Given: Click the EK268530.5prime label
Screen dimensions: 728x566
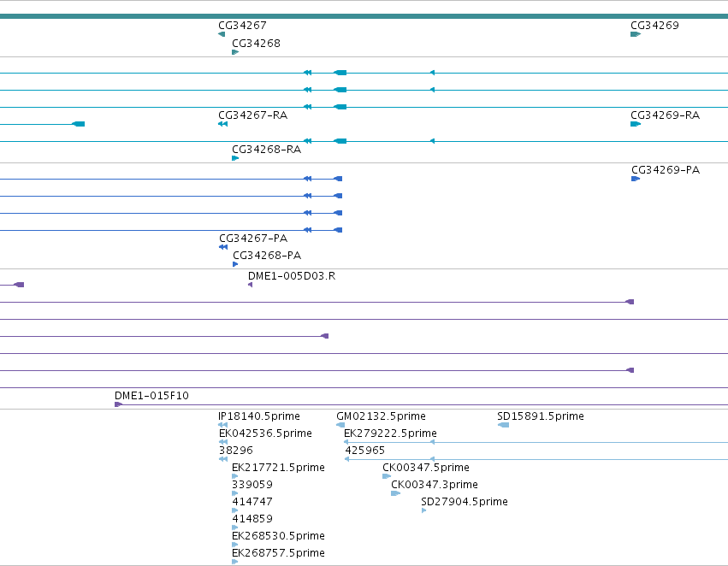Looking at the screenshot, I should click(x=279, y=536).
